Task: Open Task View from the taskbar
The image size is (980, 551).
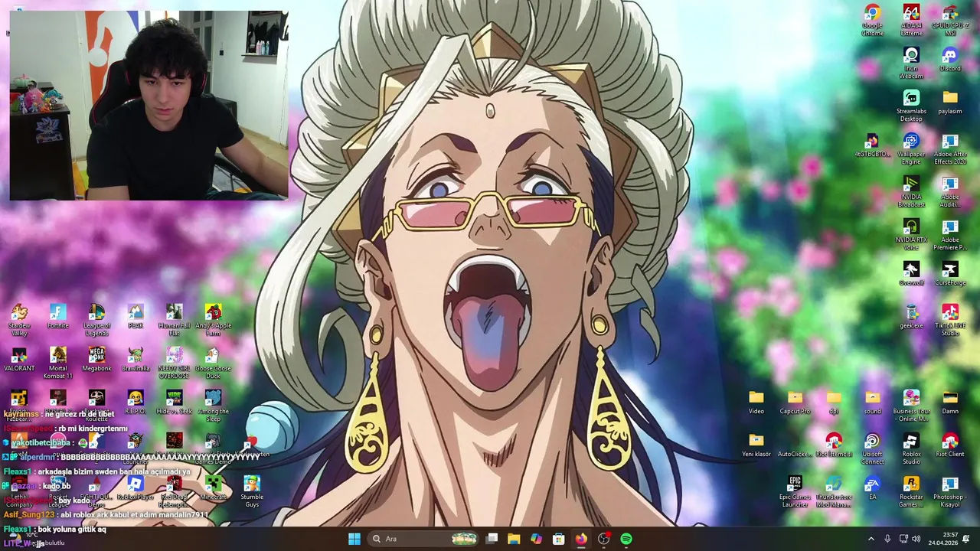Action: tap(492, 539)
